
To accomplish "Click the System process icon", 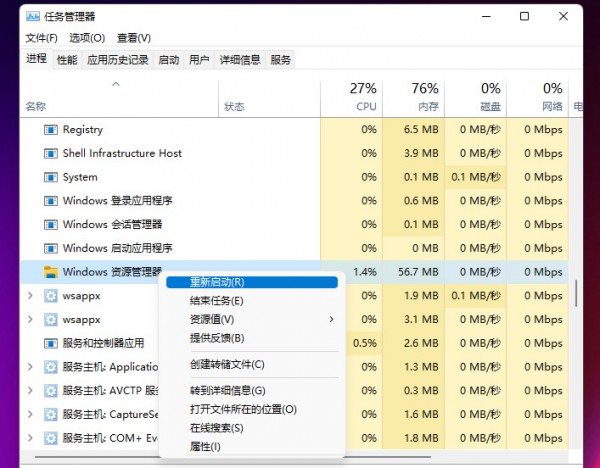I will tap(52, 177).
